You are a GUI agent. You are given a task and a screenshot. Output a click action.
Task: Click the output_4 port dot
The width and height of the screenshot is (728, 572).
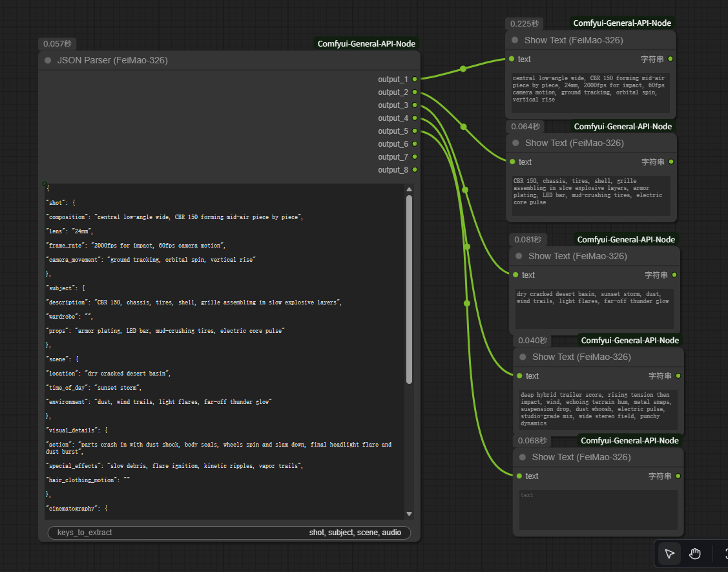pyautogui.click(x=415, y=118)
